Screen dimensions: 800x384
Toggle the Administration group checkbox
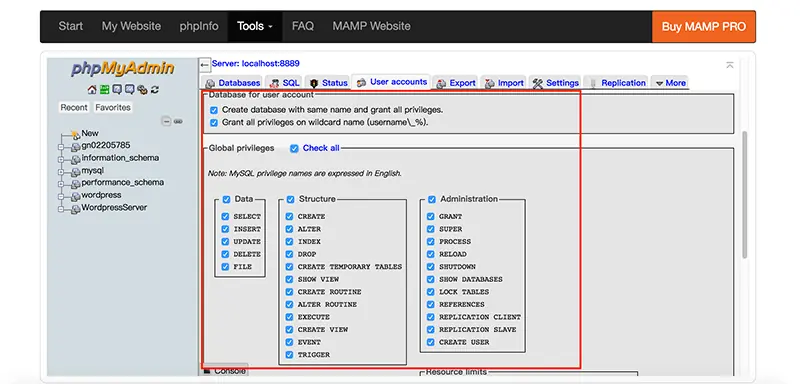pyautogui.click(x=432, y=199)
